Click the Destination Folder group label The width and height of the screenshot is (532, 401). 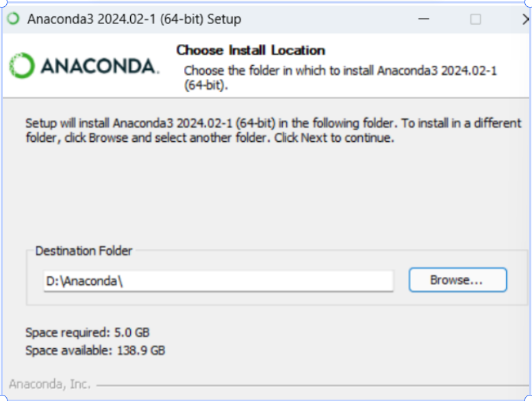click(84, 251)
